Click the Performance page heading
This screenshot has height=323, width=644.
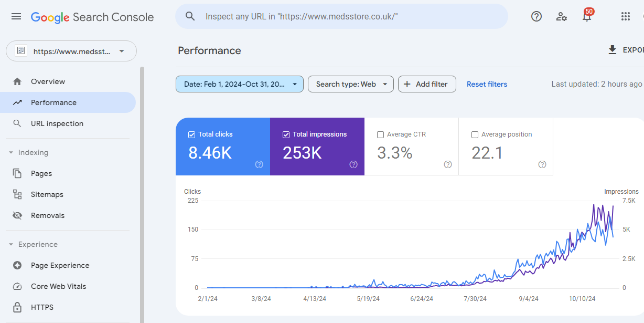209,50
